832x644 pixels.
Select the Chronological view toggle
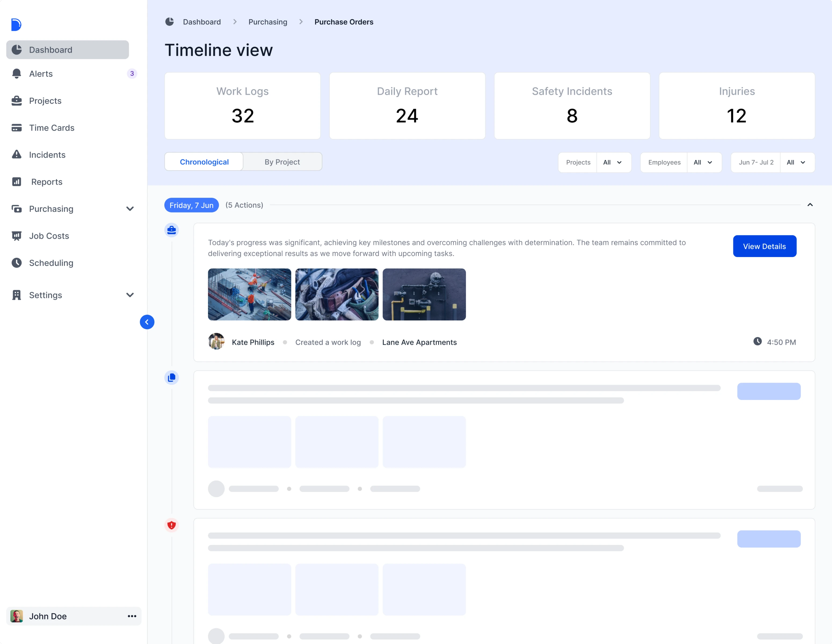(x=204, y=162)
